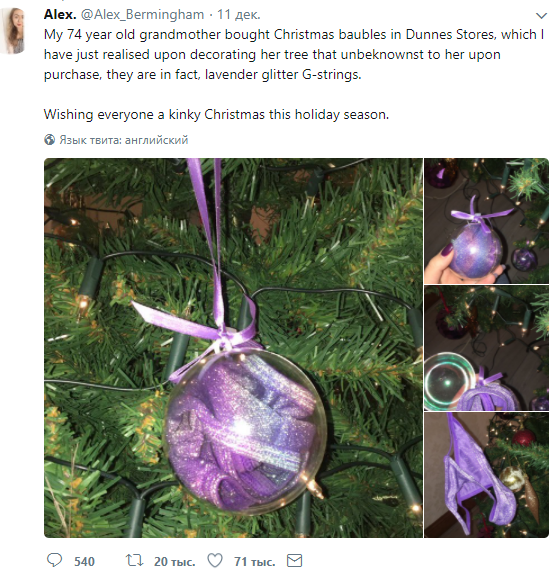Click the reply speech bubble icon
The width and height of the screenshot is (552, 572).
(55, 560)
